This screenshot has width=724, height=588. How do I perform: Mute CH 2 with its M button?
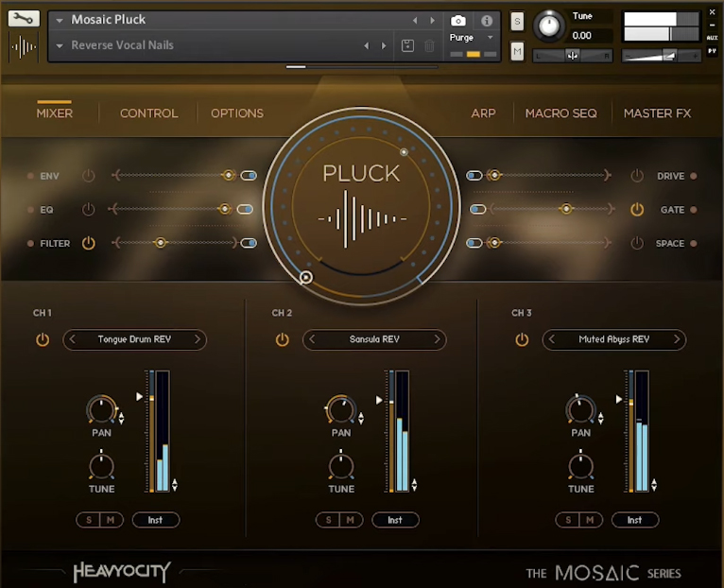[351, 520]
